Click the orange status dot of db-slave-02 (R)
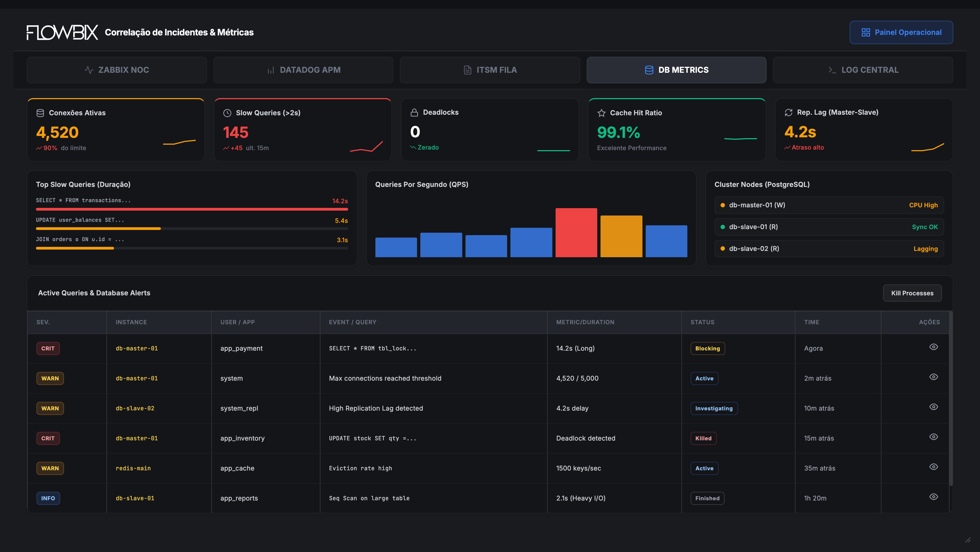The height and width of the screenshot is (552, 980). (x=722, y=248)
